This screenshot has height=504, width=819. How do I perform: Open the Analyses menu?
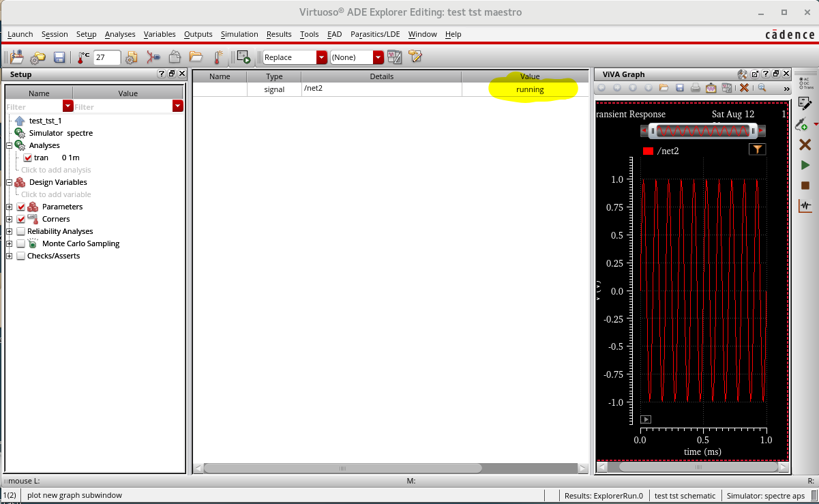(x=120, y=34)
